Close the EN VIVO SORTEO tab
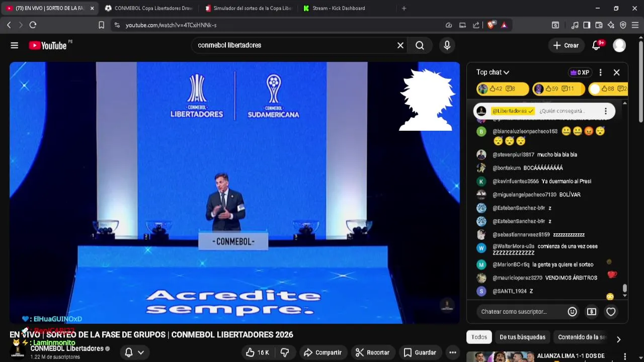 92,8
